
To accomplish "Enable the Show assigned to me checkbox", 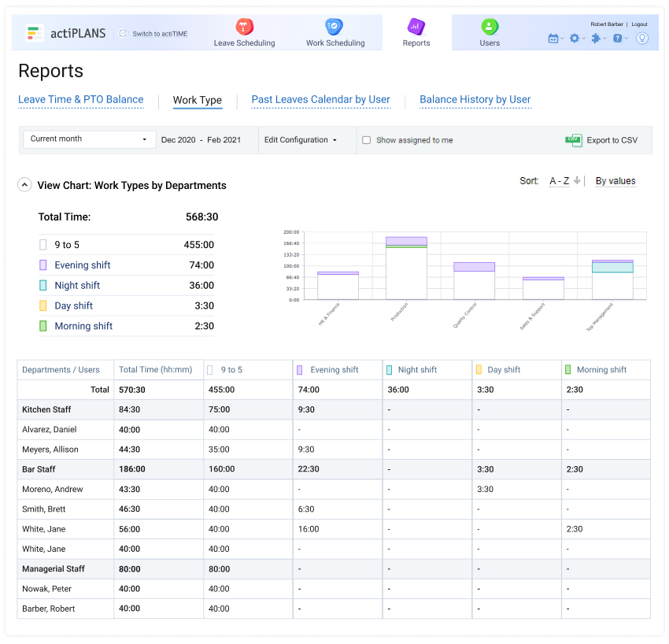I will 367,140.
